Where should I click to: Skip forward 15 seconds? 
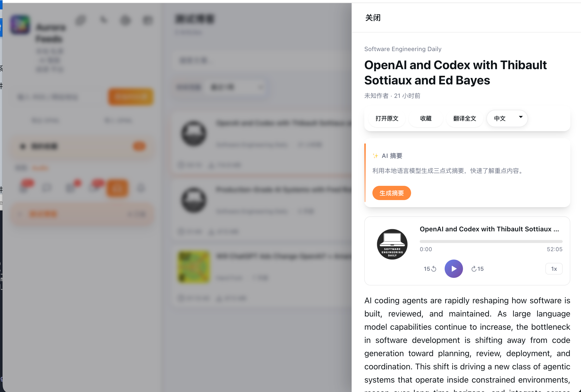point(477,269)
